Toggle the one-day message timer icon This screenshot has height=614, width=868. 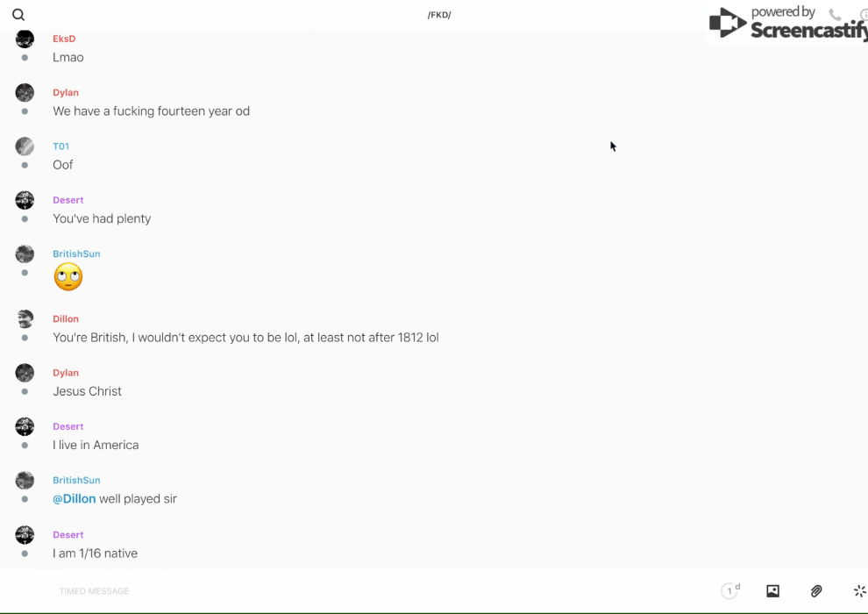point(730,590)
